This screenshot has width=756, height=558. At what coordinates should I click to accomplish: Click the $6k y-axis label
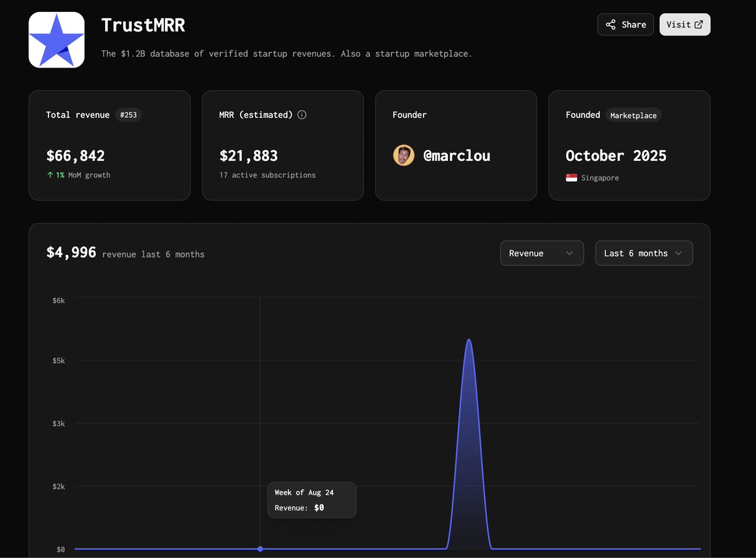[x=59, y=301]
